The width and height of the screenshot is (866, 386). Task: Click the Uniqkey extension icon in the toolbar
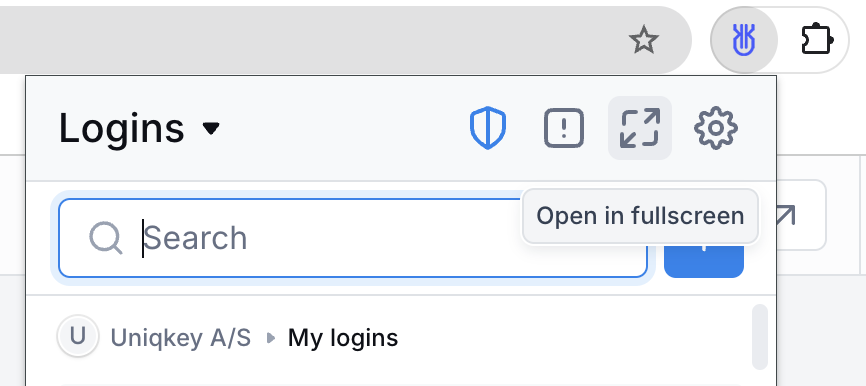pyautogui.click(x=744, y=40)
